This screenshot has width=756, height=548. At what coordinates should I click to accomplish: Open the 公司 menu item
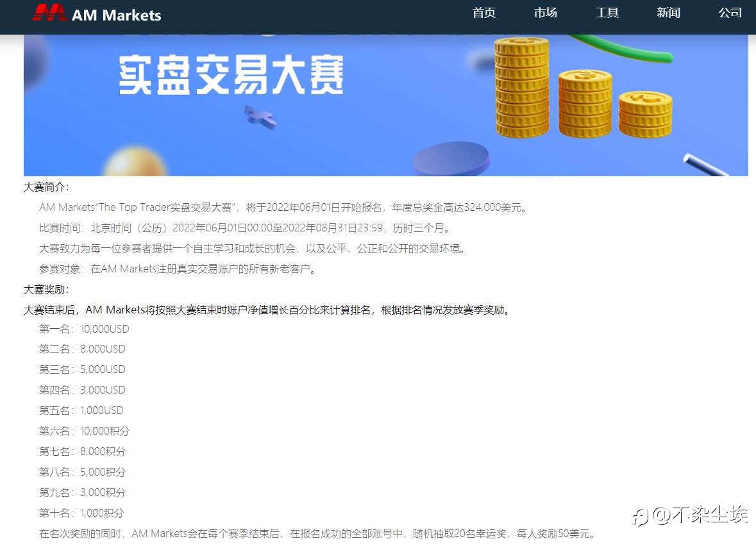730,13
